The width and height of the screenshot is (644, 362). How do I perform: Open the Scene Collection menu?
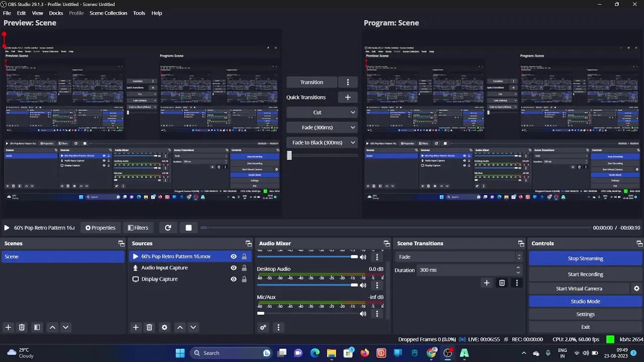[x=108, y=13]
